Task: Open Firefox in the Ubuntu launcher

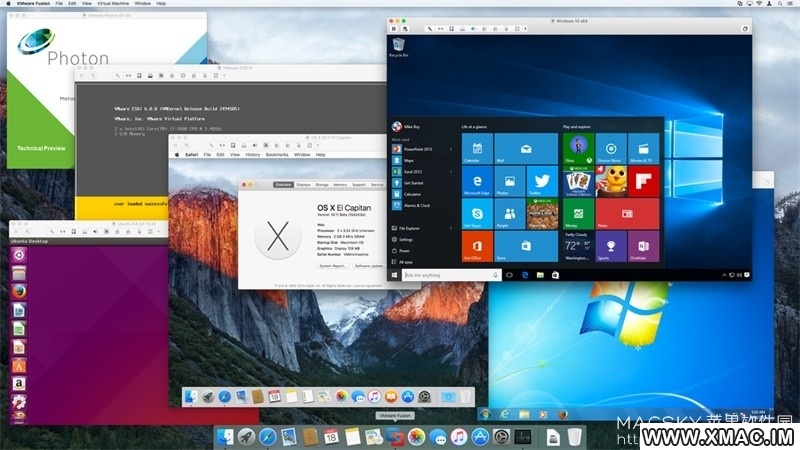Action: 19,291
